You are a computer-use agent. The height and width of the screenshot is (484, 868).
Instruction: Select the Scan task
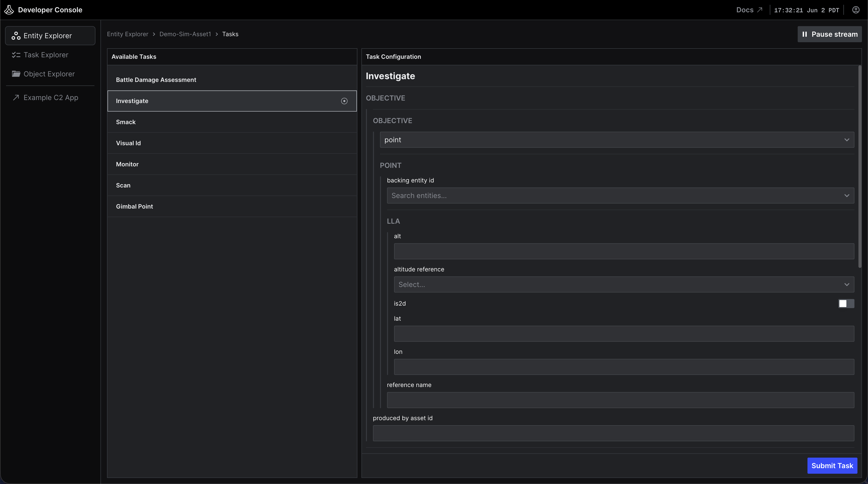click(232, 185)
